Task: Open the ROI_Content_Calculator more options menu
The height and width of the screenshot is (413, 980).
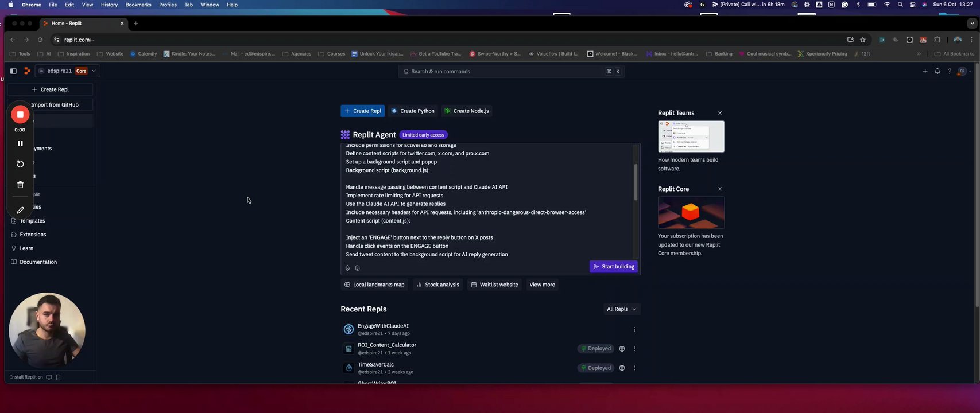Action: (634, 349)
